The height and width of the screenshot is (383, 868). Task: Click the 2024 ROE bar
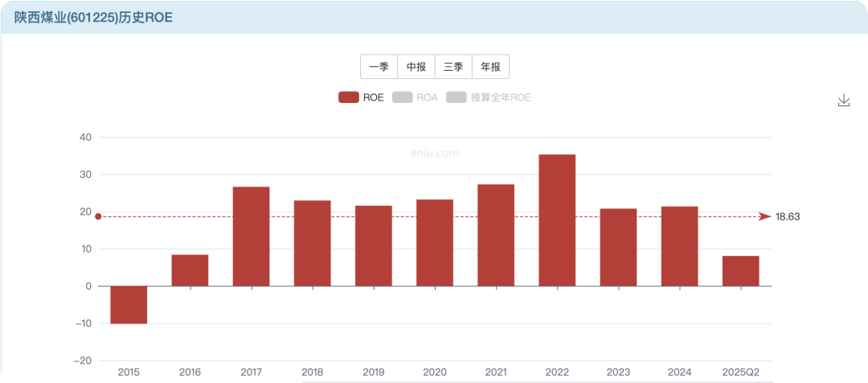click(x=679, y=246)
